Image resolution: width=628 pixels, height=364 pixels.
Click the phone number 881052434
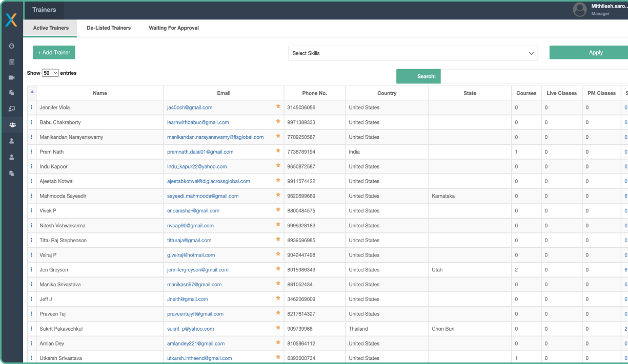point(300,285)
